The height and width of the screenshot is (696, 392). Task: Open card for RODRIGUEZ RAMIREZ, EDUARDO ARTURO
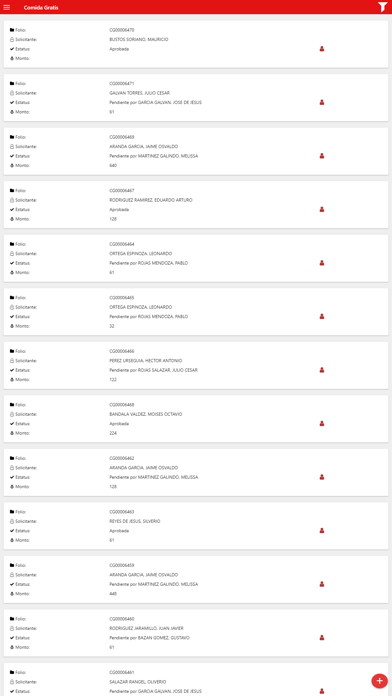coord(196,205)
